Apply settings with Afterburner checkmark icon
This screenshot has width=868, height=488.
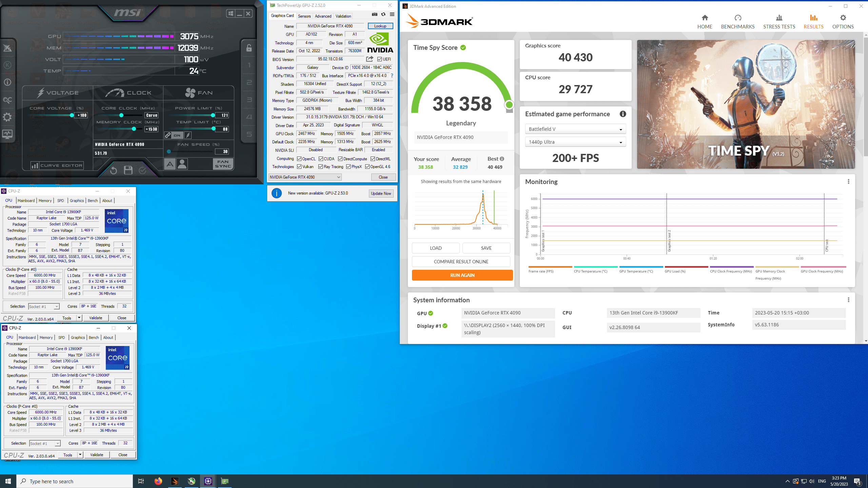point(143,170)
